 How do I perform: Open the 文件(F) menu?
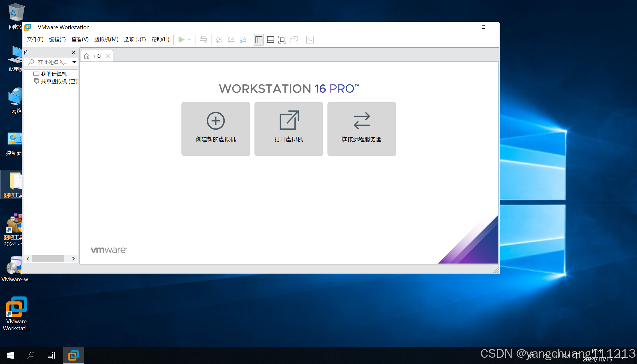pyautogui.click(x=35, y=39)
